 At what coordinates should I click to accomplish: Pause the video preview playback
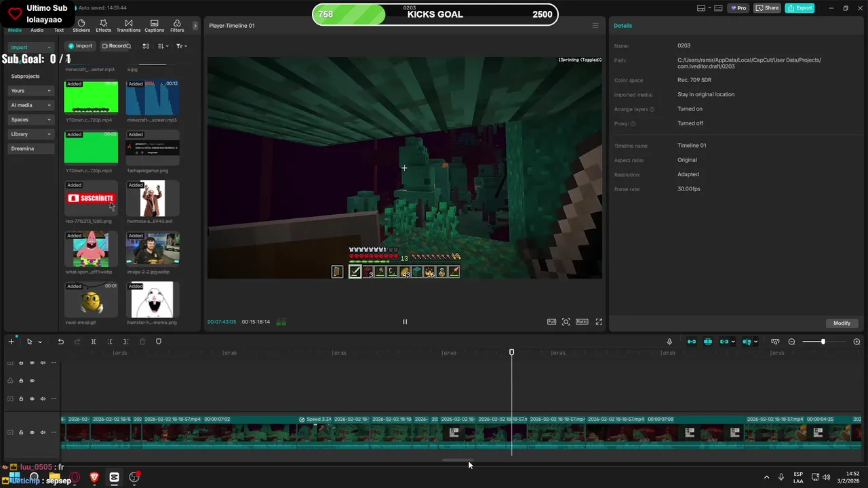[405, 322]
